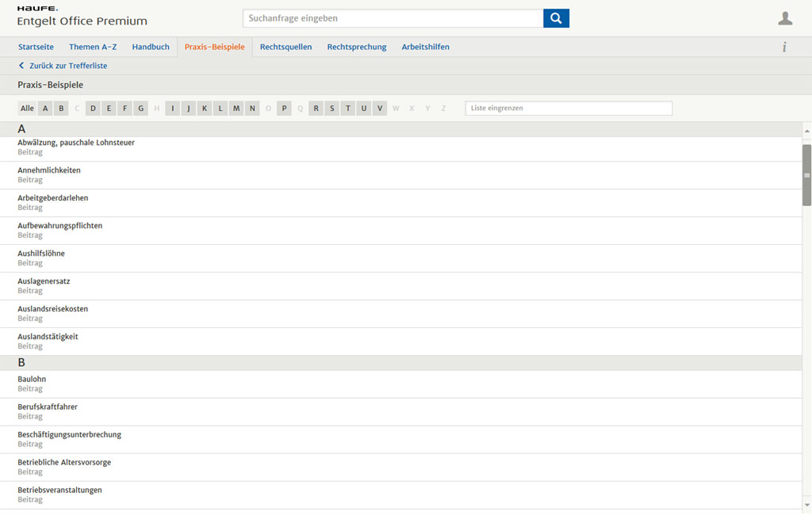Click the vertical scrollbar thumb

[806, 175]
